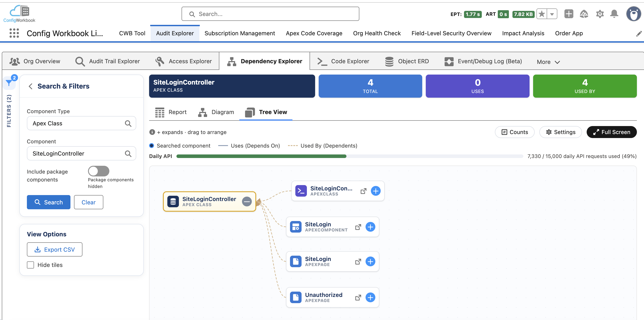Open the favorites list dropdown arrow

[552, 14]
